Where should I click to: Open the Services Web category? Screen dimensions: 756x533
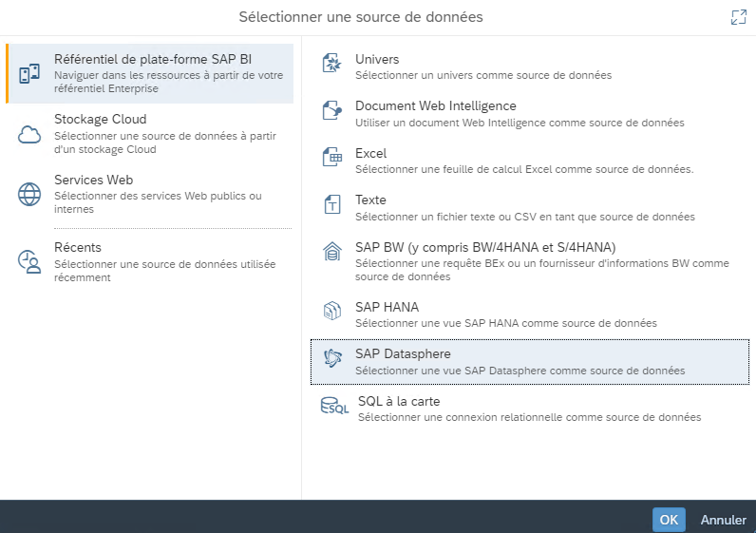tap(93, 181)
